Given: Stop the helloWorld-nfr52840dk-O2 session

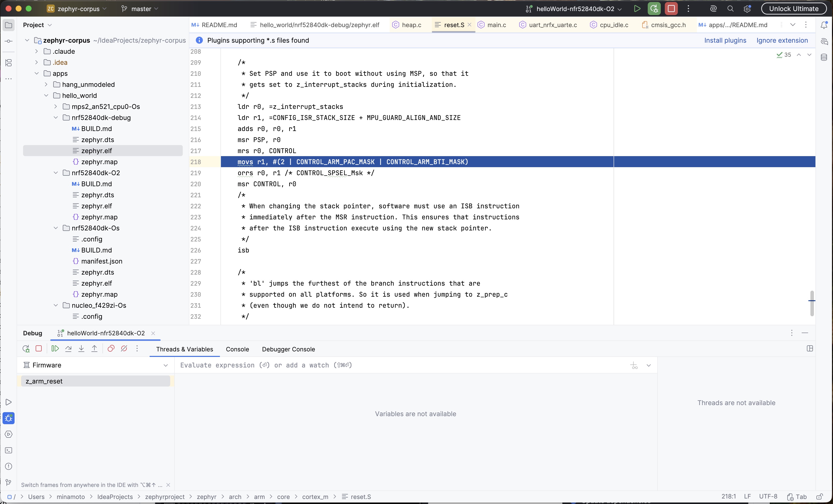Looking at the screenshot, I should point(671,9).
